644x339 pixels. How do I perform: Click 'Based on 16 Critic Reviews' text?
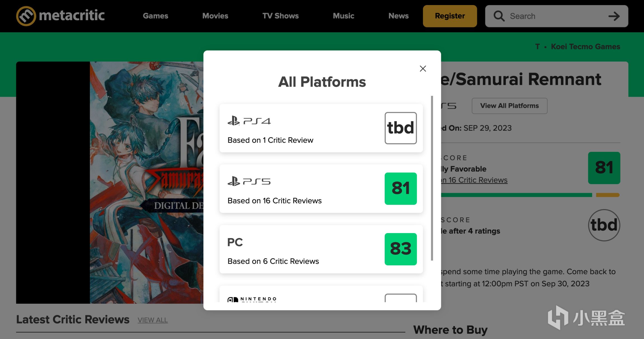(274, 201)
